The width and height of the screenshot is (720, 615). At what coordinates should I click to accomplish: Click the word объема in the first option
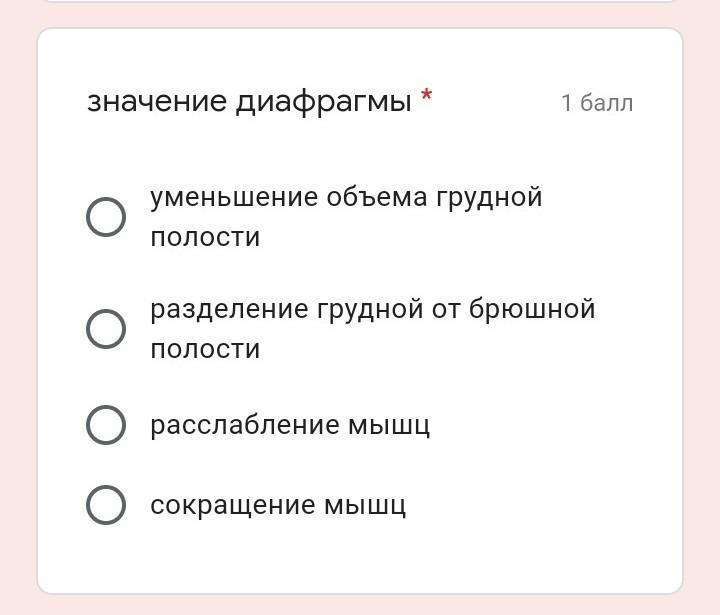[x=376, y=197]
